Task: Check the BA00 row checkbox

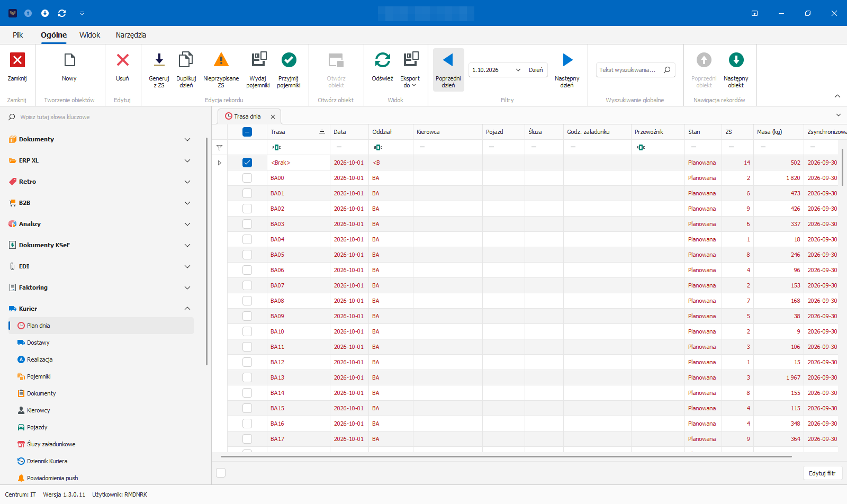Action: pos(247,178)
